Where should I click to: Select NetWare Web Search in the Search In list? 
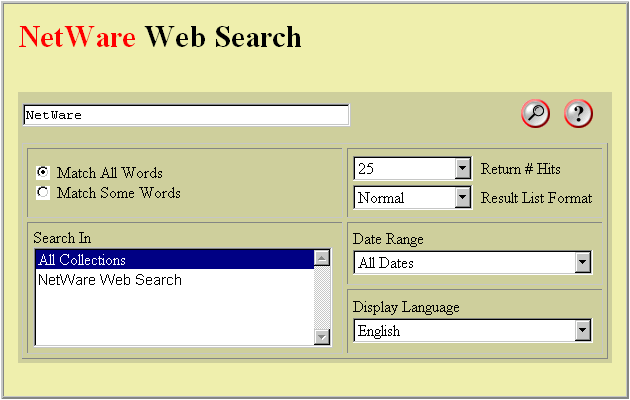[x=175, y=280]
